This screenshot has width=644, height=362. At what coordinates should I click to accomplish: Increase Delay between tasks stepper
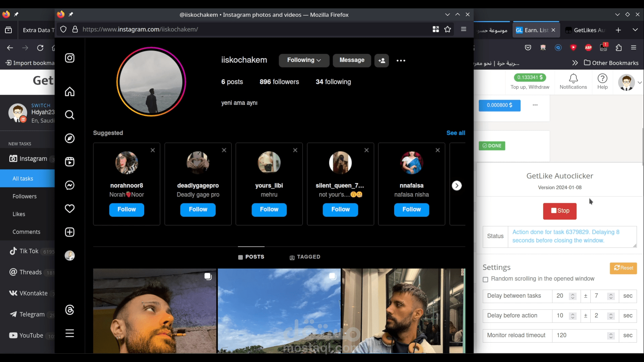click(x=573, y=294)
